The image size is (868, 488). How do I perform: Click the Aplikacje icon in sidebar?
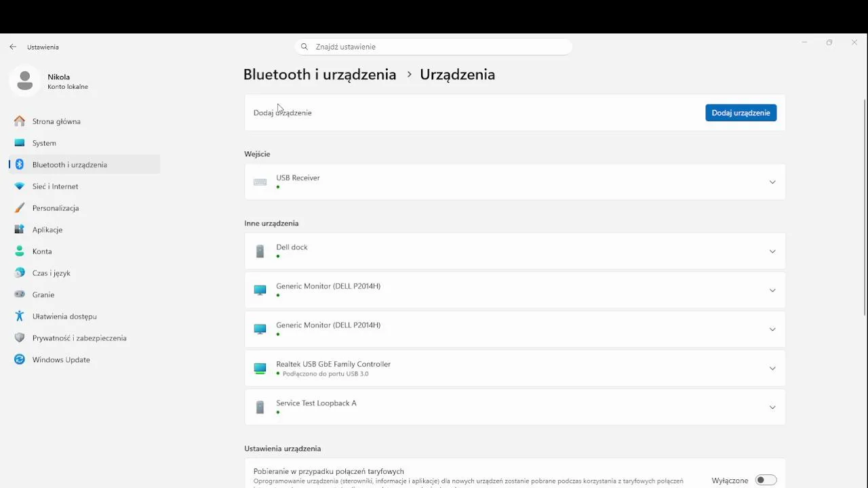(20, 230)
